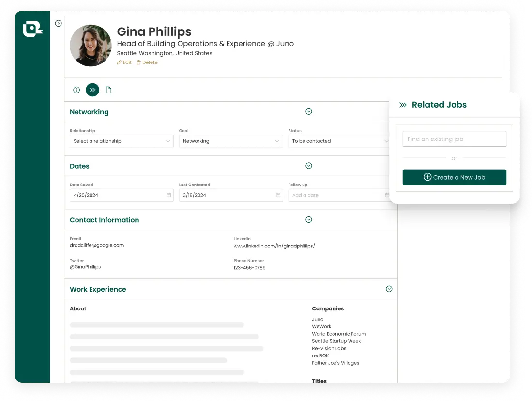Screen dimensions: 532x401
Task: Click the Create a New Job button
Action: (454, 177)
